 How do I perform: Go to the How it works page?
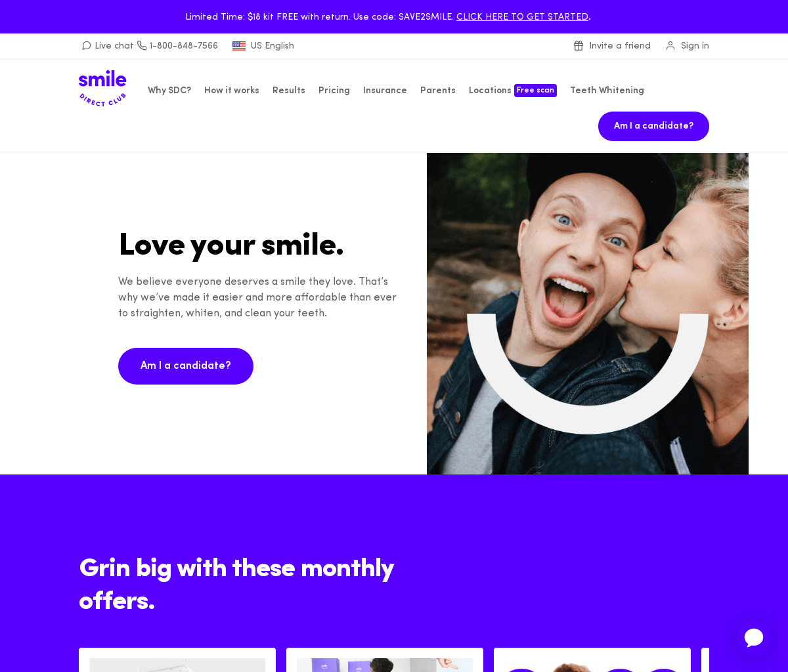point(232,91)
